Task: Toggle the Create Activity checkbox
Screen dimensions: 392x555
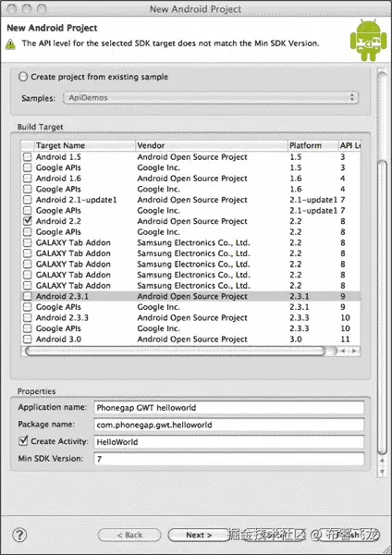Action: point(23,441)
